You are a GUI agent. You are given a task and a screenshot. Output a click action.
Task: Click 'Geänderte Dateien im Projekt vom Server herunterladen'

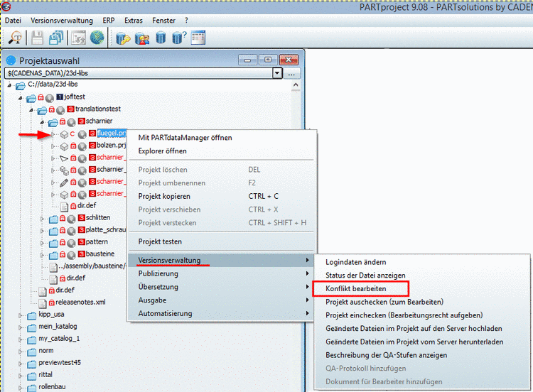point(414,342)
